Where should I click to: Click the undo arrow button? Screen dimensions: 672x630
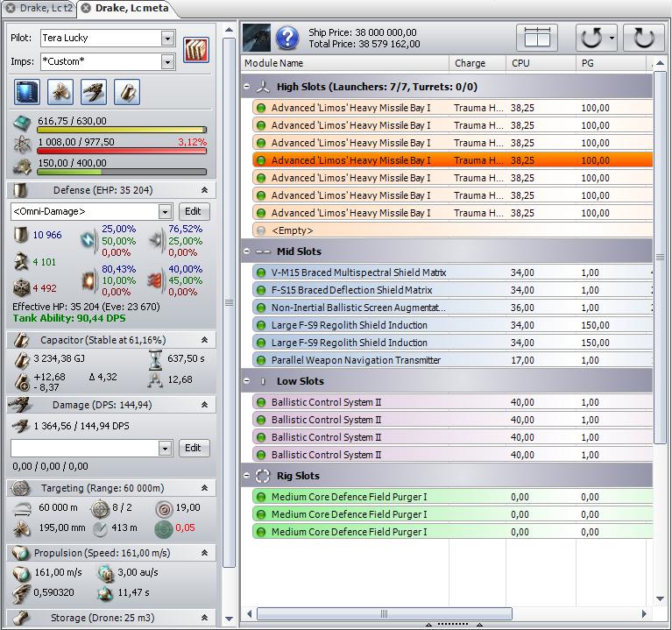click(x=591, y=38)
